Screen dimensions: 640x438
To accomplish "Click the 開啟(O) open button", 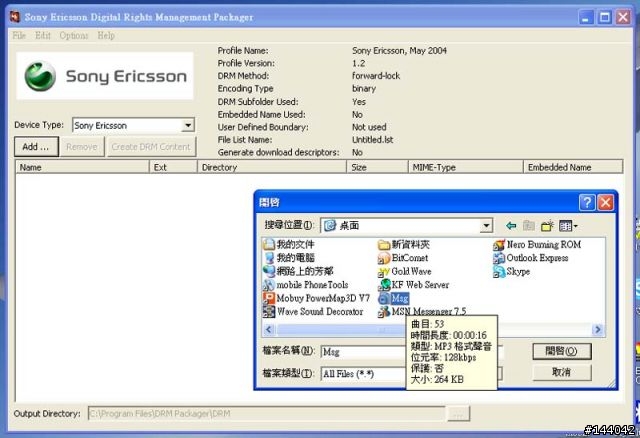I will (x=562, y=351).
